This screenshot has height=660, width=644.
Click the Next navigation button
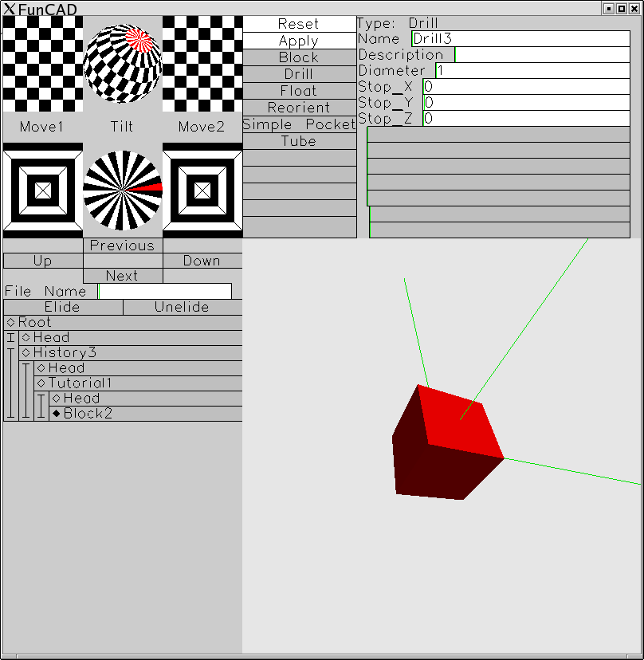pyautogui.click(x=123, y=276)
